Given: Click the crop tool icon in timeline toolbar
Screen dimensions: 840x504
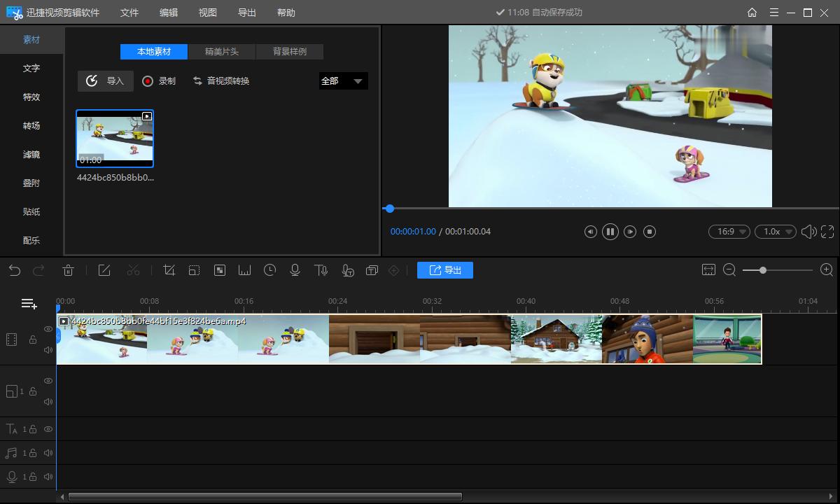Looking at the screenshot, I should point(169,270).
